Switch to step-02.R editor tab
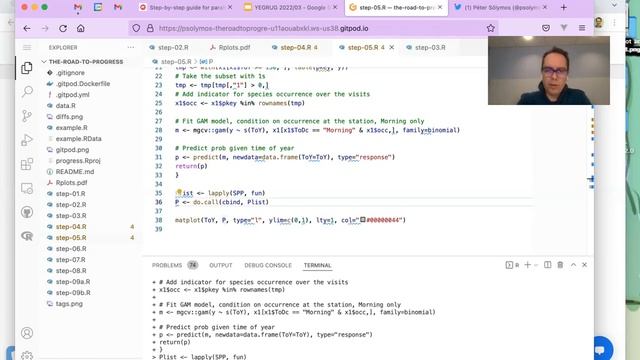Viewport: 640px width, 360px height. coord(169,48)
